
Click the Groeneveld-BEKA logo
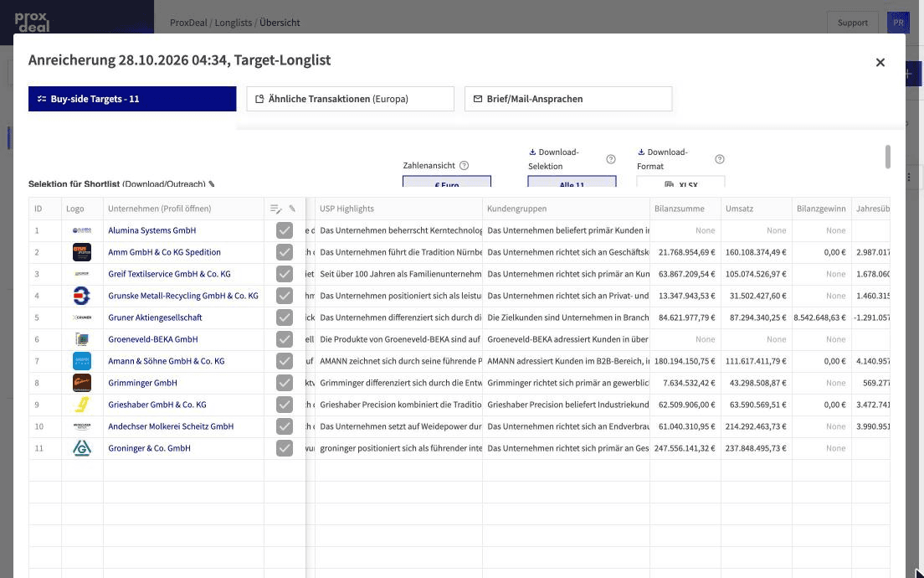pos(82,339)
